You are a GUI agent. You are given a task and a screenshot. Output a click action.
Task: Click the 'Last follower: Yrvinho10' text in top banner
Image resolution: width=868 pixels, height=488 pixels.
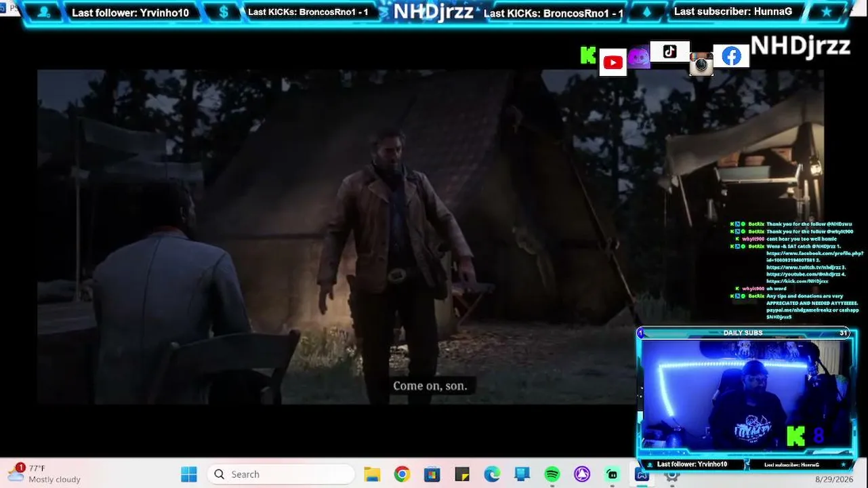(x=130, y=13)
